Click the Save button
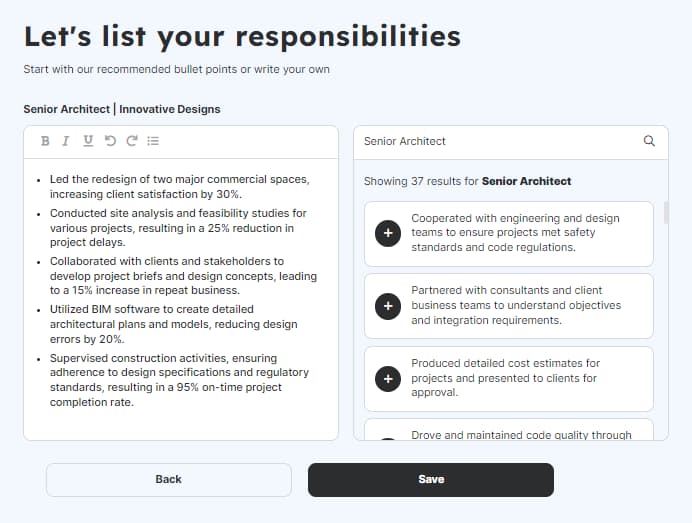This screenshot has width=692, height=523. (430, 480)
